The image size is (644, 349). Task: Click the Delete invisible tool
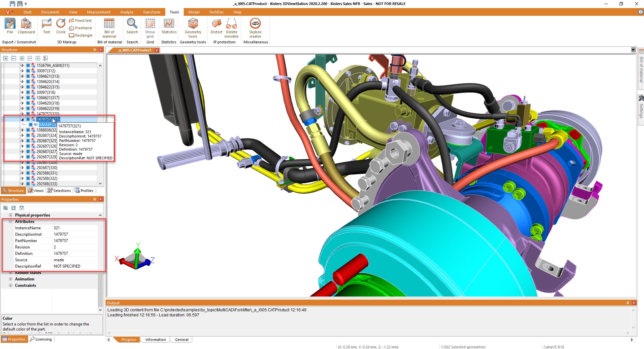(x=231, y=28)
